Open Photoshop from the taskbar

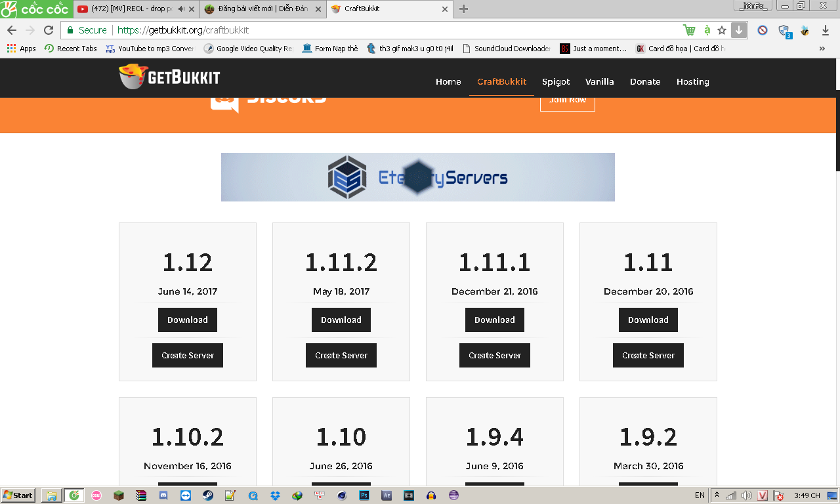364,495
